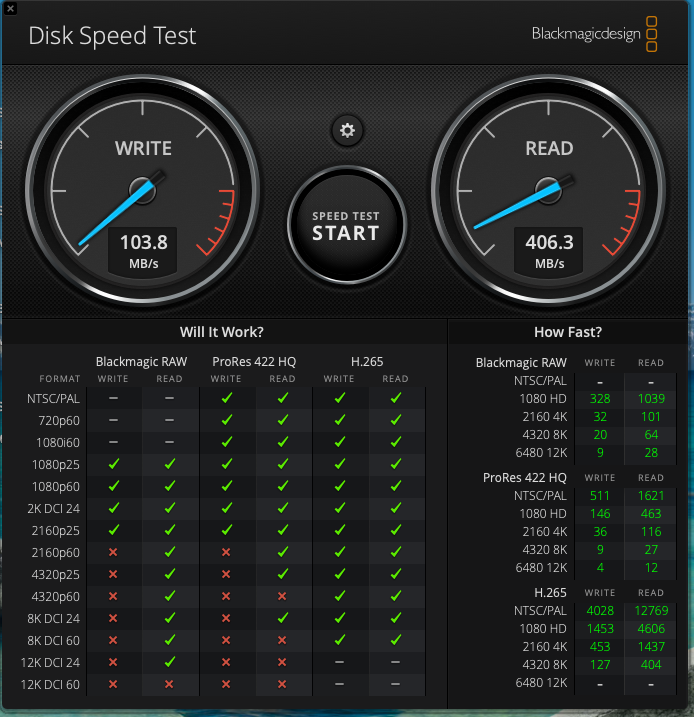Click H.265 NTSC/PAL read value 12769
This screenshot has width=694, height=717.
pos(651,610)
